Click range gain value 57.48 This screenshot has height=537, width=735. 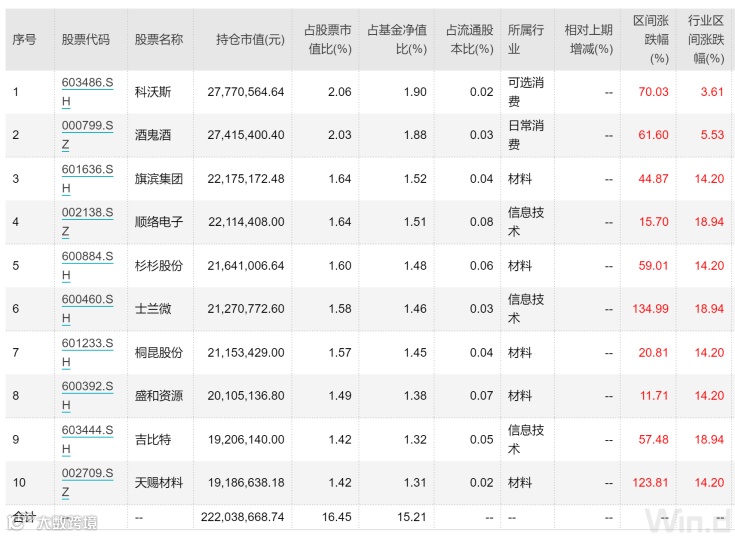coord(653,440)
